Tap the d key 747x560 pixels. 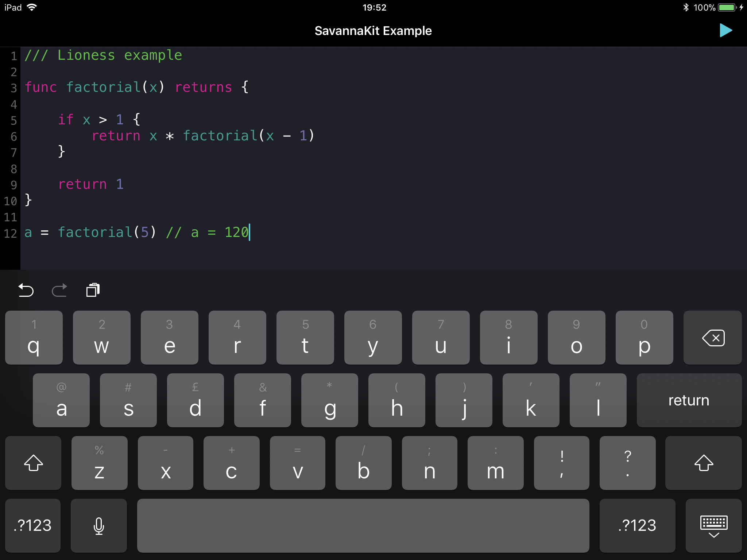196,400
